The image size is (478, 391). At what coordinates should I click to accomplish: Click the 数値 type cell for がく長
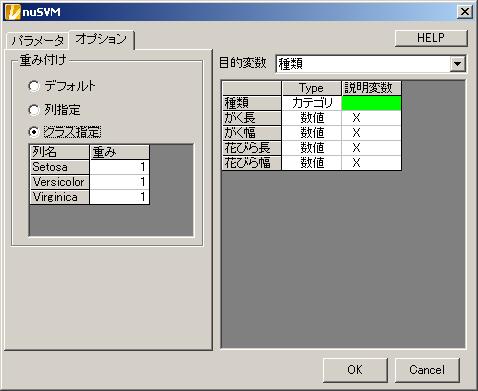tap(312, 118)
